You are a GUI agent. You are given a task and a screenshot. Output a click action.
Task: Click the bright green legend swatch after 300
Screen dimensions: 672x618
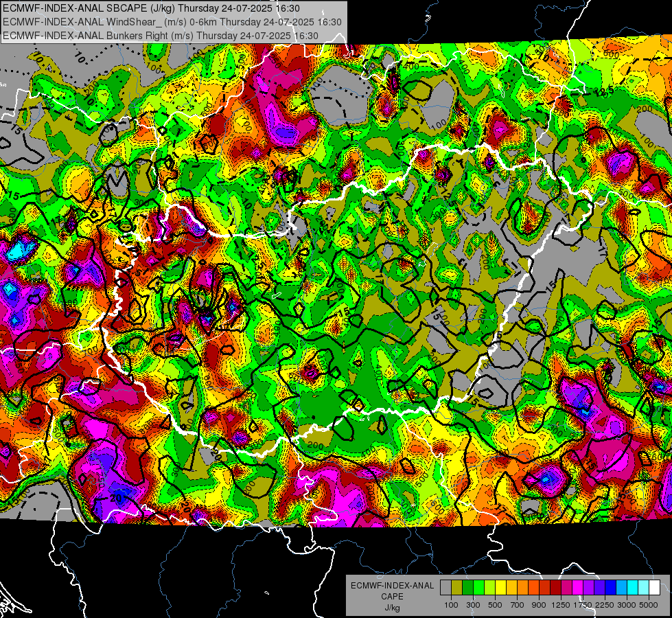[x=478, y=588]
